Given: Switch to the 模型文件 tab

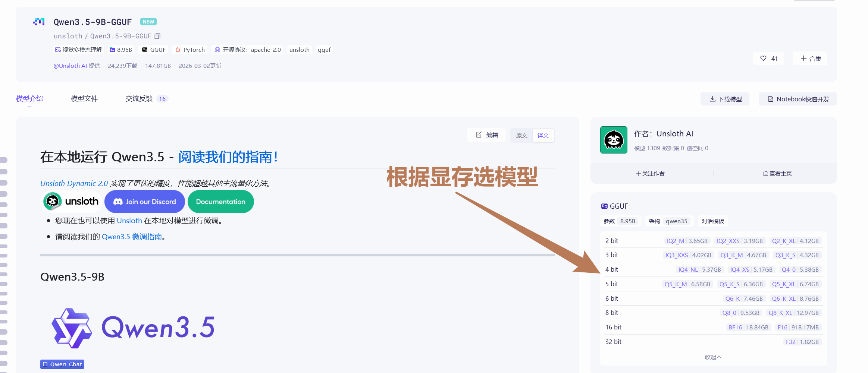Looking at the screenshot, I should (x=84, y=99).
